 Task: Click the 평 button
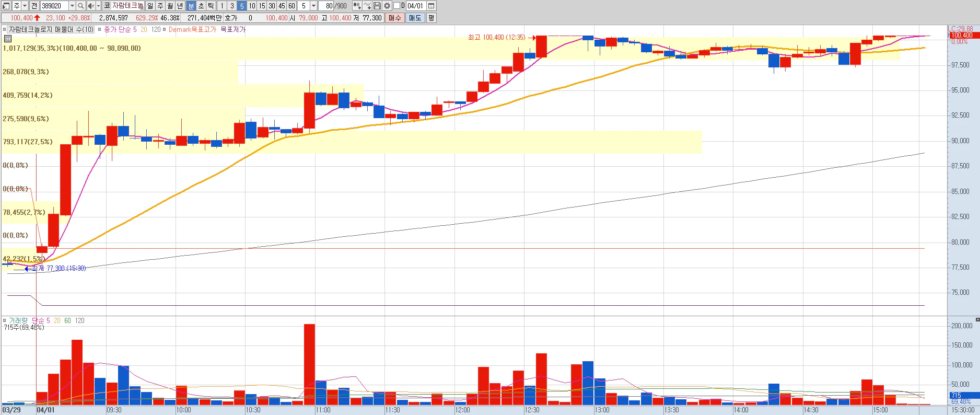coord(431,18)
